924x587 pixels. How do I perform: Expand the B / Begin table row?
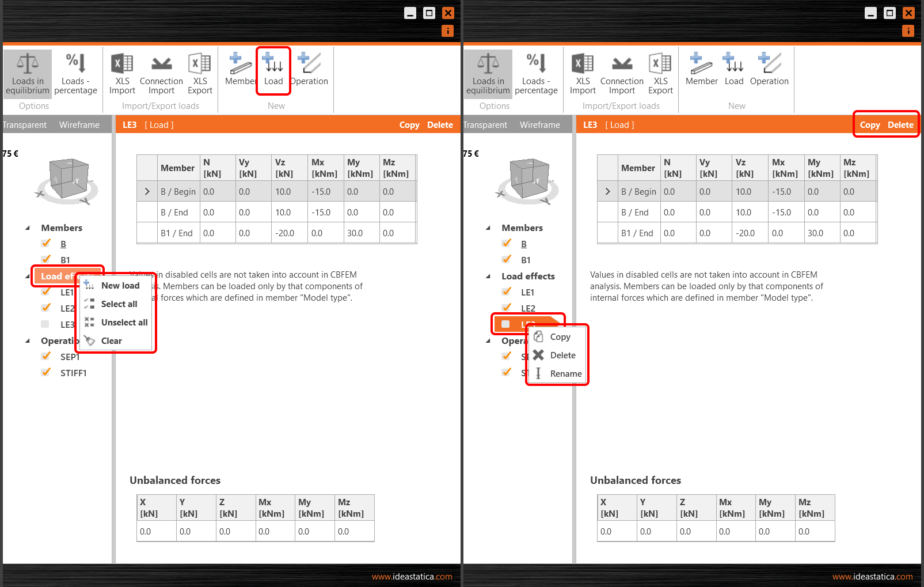[x=147, y=191]
